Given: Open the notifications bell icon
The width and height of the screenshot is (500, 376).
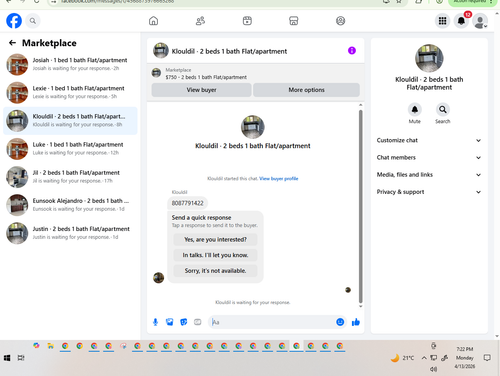Looking at the screenshot, I should point(461,21).
